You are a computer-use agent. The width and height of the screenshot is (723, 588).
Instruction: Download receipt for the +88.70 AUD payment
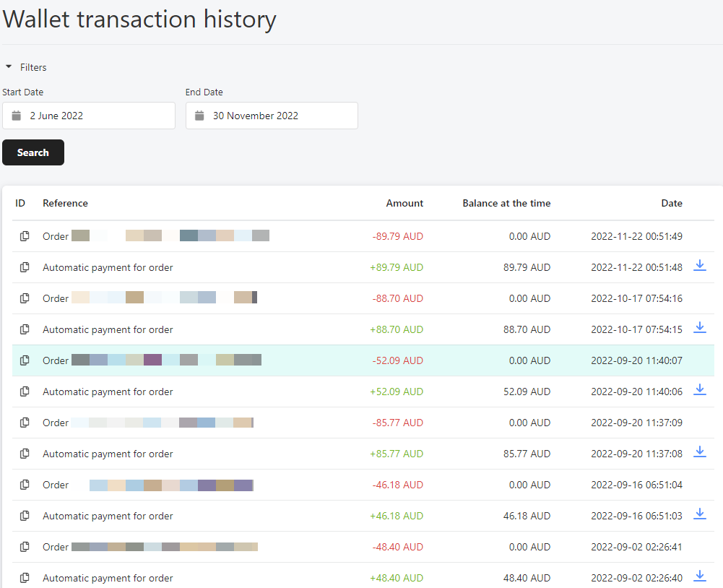(x=699, y=327)
